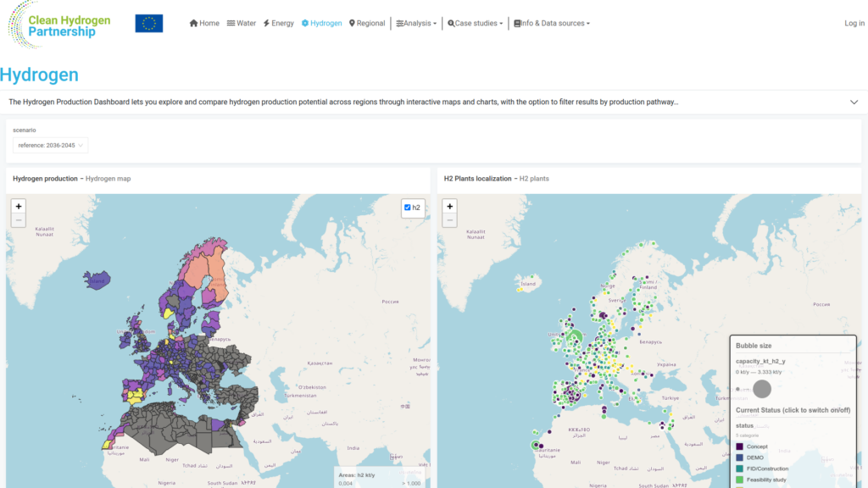The width and height of the screenshot is (868, 488).
Task: Open the Analysis dropdown menu
Action: (416, 23)
